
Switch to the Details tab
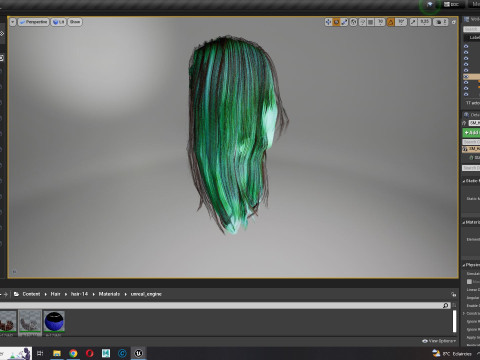point(472,115)
